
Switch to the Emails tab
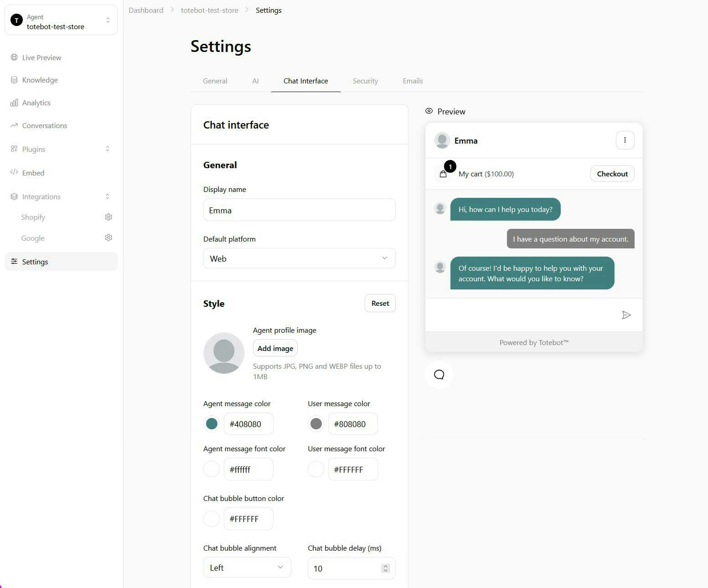tap(412, 81)
